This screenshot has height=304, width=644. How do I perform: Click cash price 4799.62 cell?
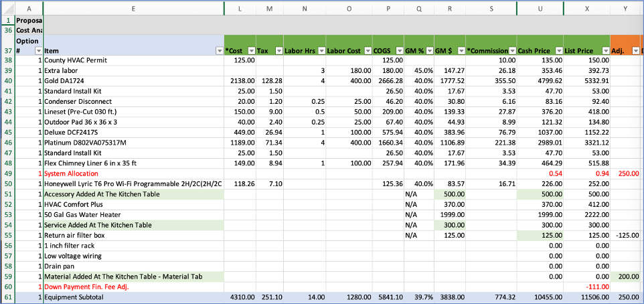pos(540,81)
